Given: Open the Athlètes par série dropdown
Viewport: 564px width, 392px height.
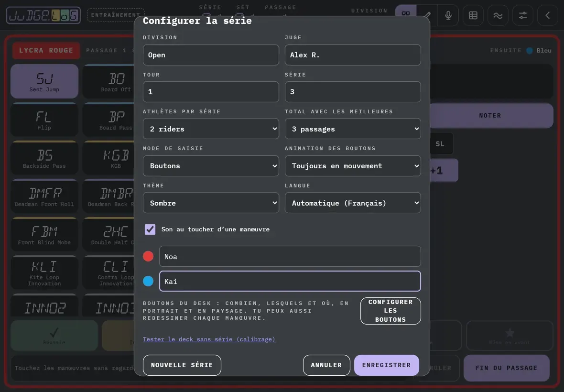Looking at the screenshot, I should click(x=211, y=129).
